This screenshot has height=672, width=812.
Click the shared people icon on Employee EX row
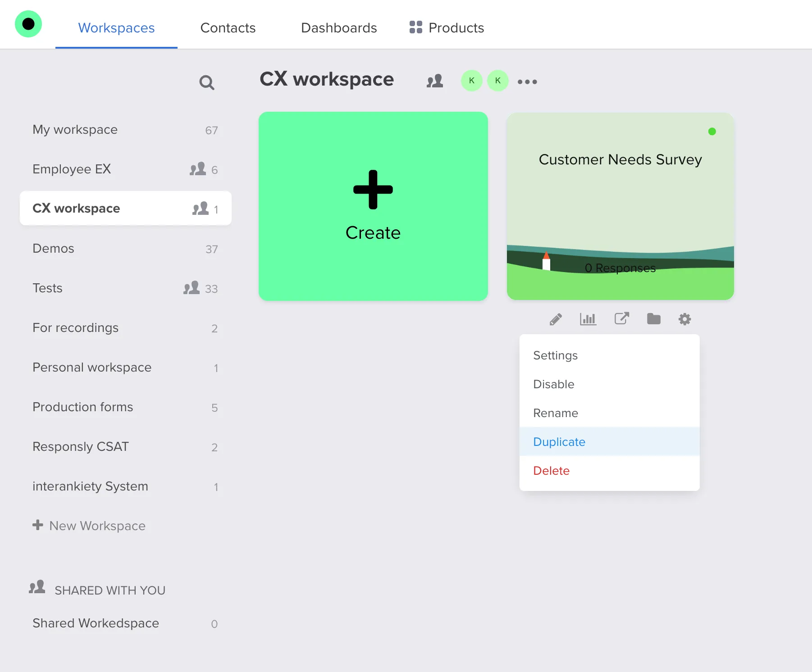198,169
